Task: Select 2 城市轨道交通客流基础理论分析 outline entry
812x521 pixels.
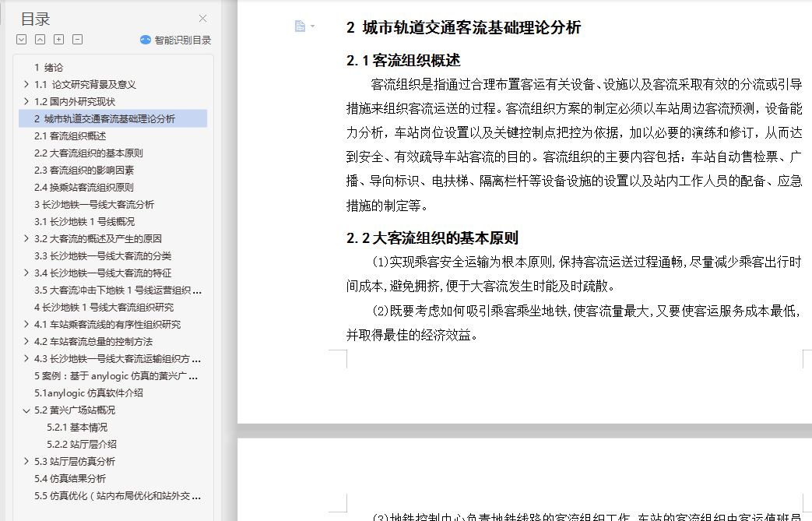Action: pos(113,118)
